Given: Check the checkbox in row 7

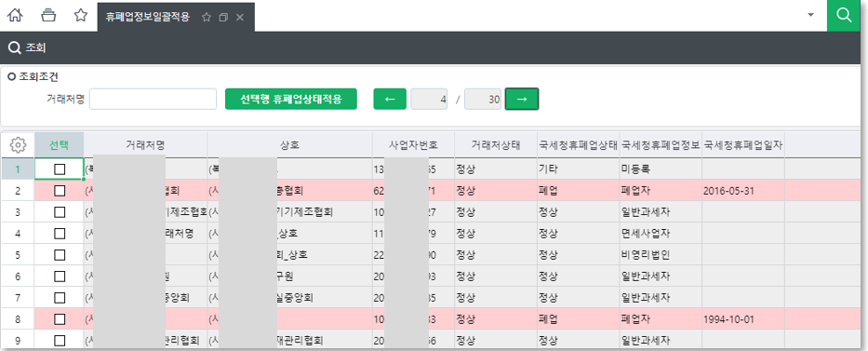Looking at the screenshot, I should pyautogui.click(x=60, y=298).
